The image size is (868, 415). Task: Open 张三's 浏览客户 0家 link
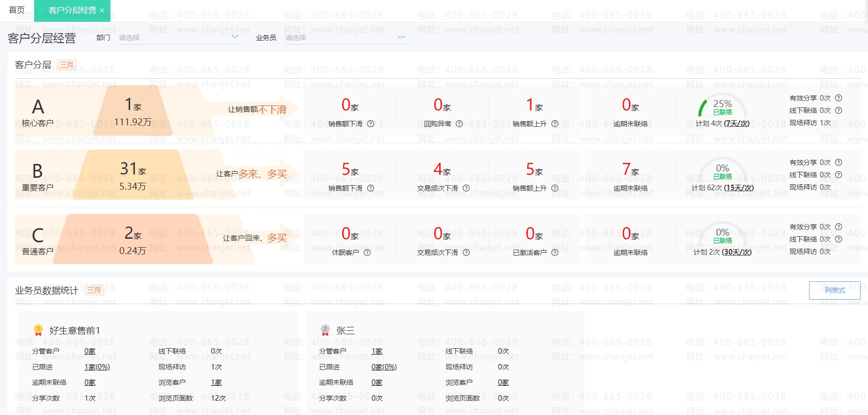503,382
